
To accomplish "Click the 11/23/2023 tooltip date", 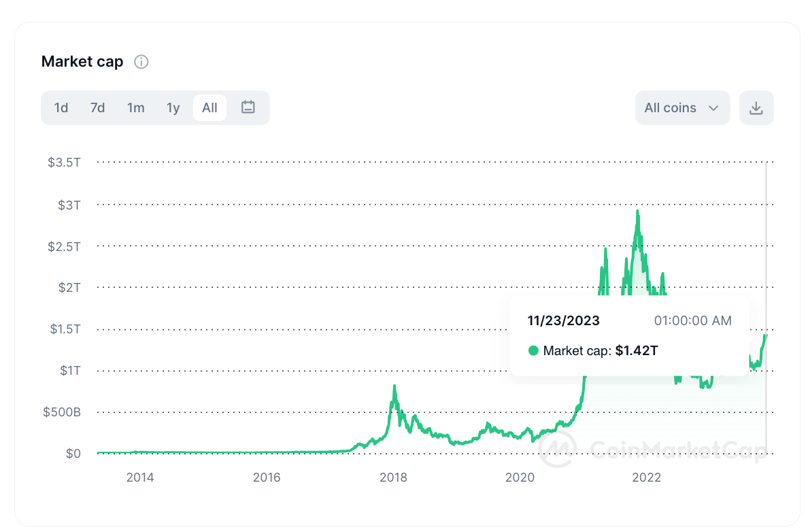I will click(564, 320).
